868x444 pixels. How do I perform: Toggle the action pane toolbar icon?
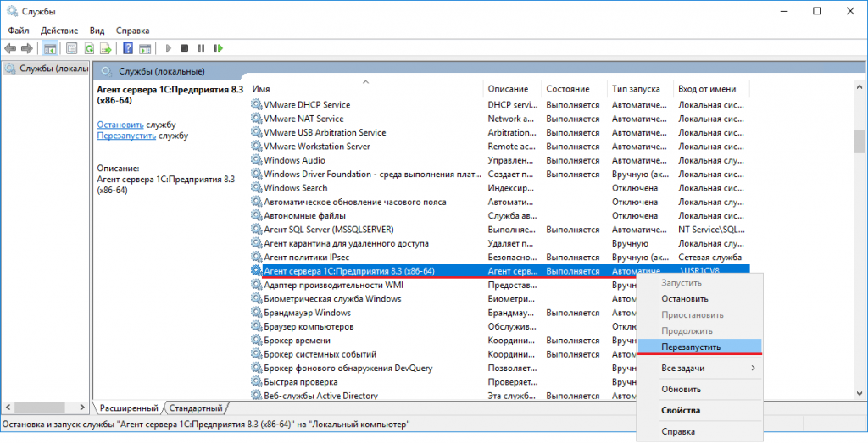(145, 48)
